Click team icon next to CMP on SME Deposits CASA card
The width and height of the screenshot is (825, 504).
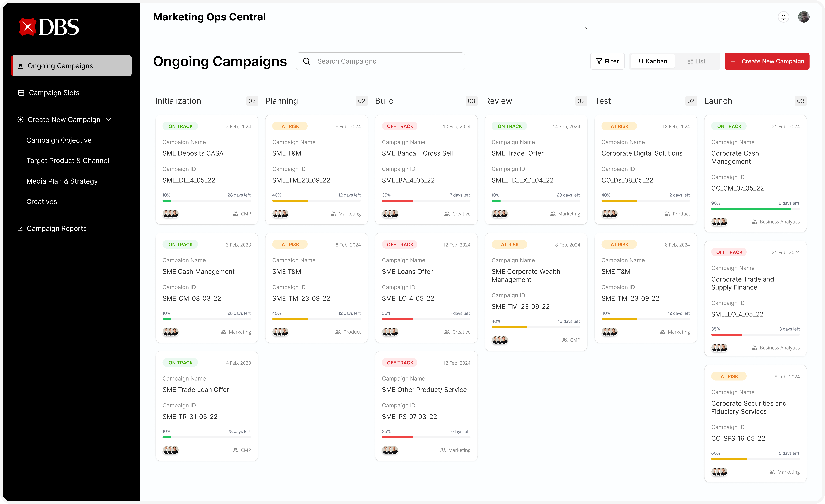point(235,214)
